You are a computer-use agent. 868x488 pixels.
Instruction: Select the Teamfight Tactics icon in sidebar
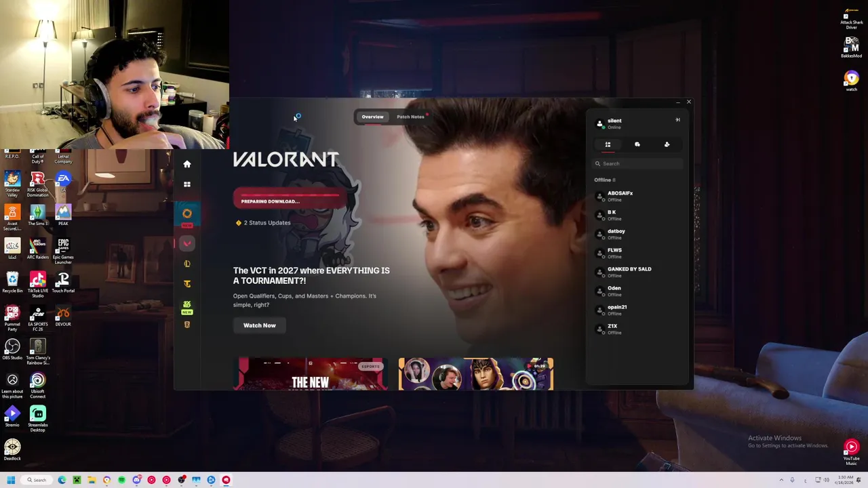coord(187,284)
